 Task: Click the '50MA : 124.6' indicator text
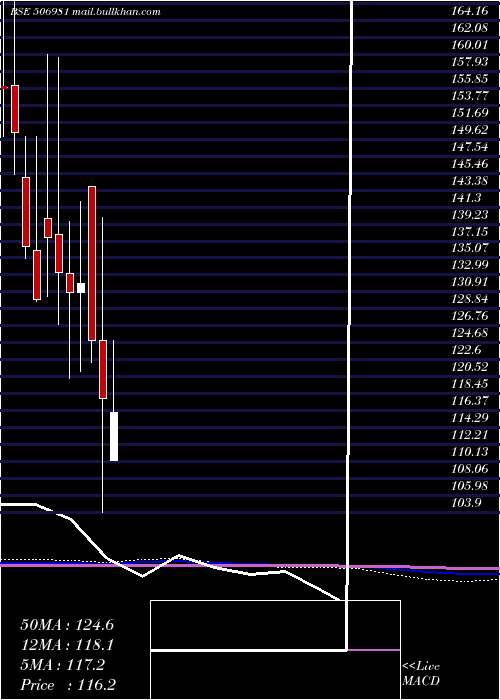click(x=67, y=625)
